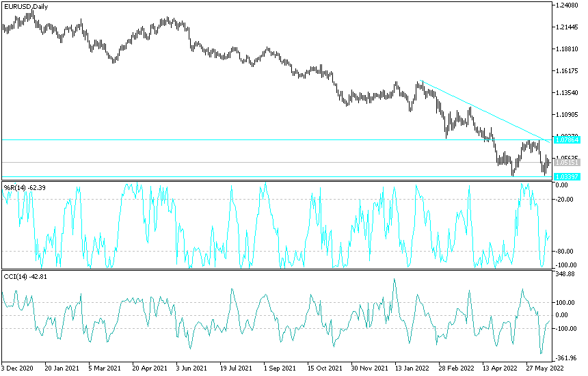Click the cyan 1.07864 price tag
Screen dimensions: 588x376
567,140
